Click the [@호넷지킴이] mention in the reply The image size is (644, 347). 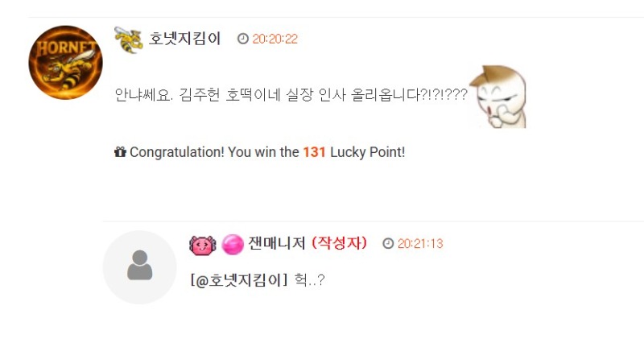[x=239, y=280]
